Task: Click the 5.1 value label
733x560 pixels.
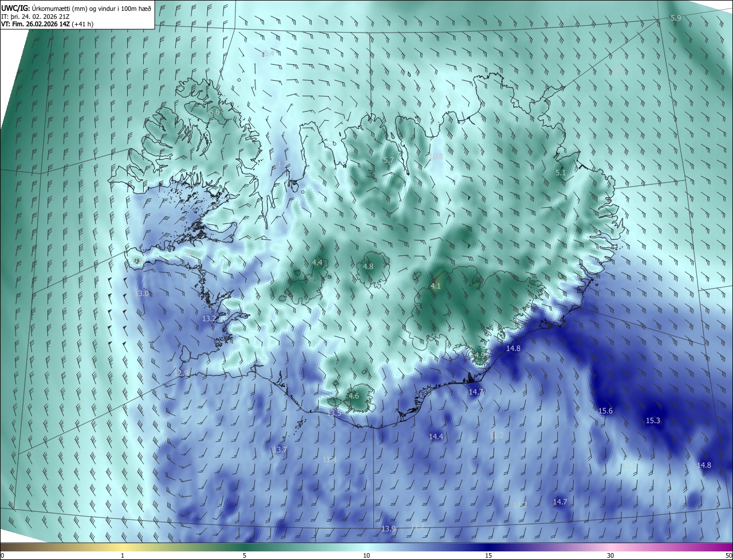Action: [x=561, y=172]
